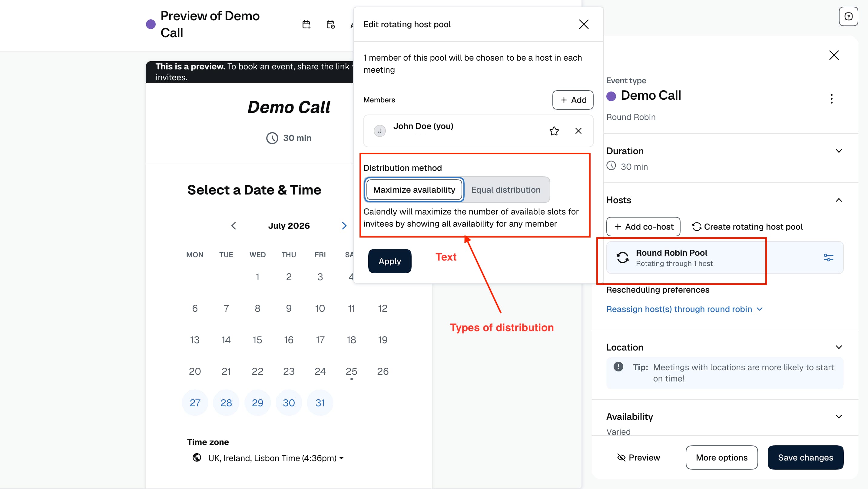The width and height of the screenshot is (868, 489).
Task: Click the calendar-clock icon in preview header
Action: (x=330, y=24)
